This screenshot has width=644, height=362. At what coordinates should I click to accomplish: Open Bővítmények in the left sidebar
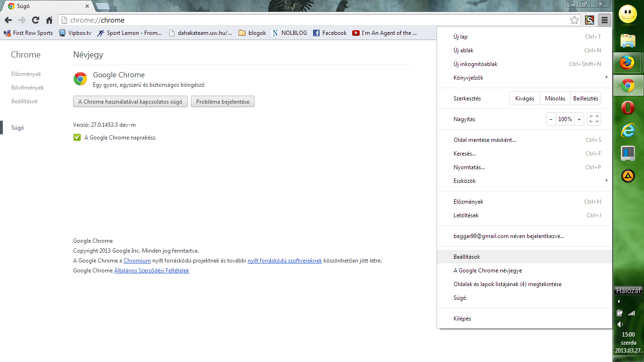28,88
